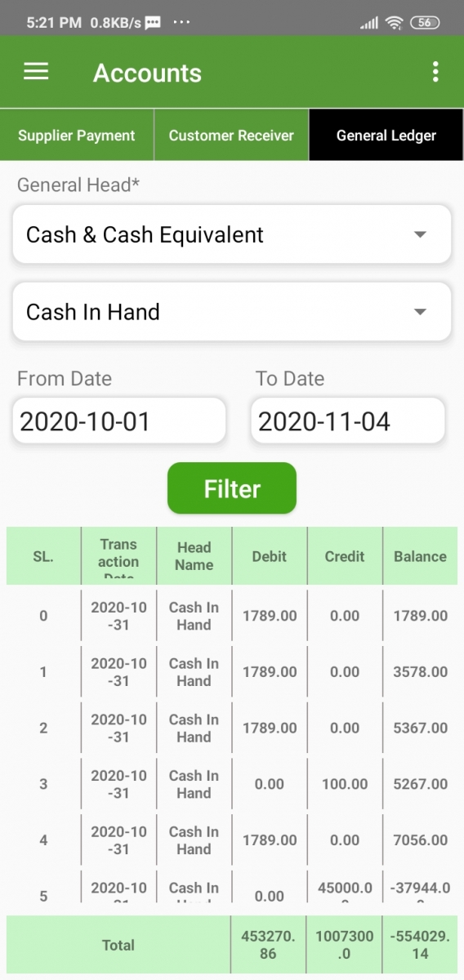Edit the From Date field 2020-10-01
Screen dimensions: 464x980
119,421
